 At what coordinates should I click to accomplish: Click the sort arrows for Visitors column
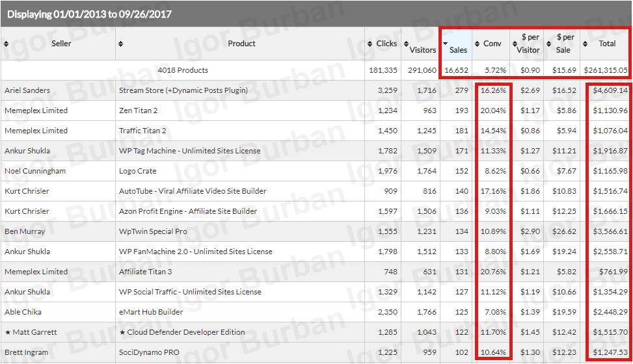point(406,44)
